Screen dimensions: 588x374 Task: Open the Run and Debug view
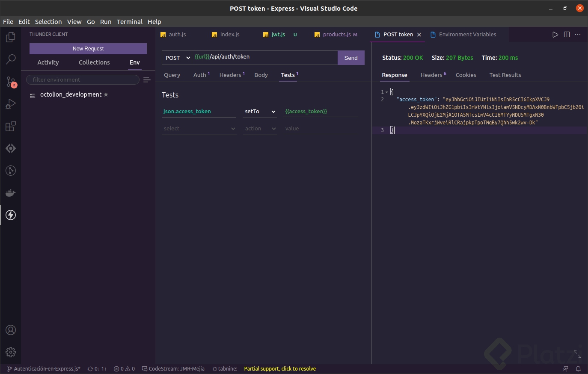pyautogui.click(x=11, y=104)
